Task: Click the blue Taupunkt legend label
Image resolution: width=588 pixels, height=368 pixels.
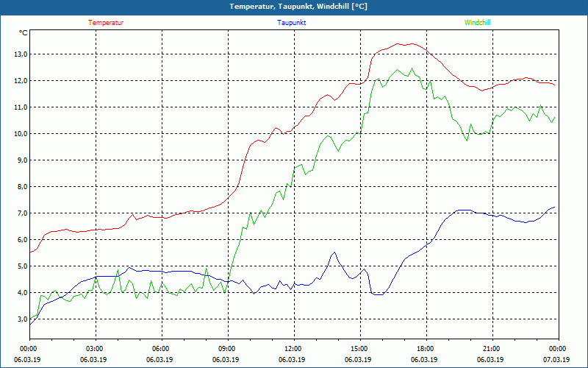Action: click(291, 23)
